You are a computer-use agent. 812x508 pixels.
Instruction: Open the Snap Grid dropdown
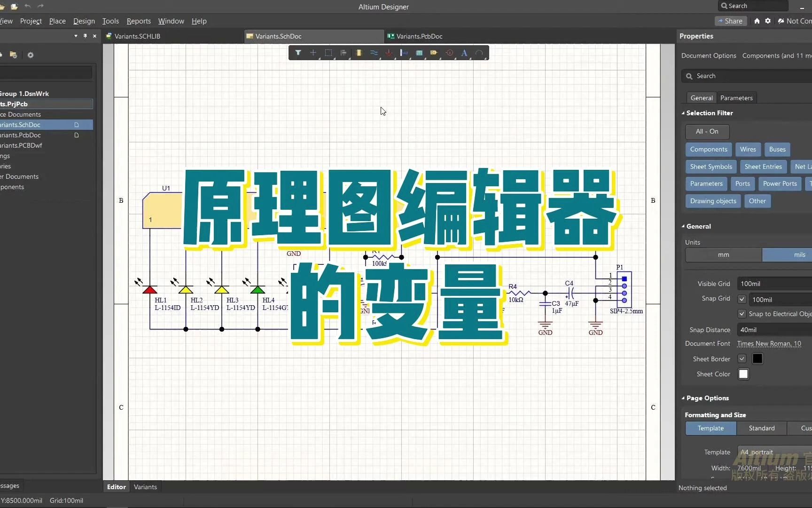click(775, 300)
